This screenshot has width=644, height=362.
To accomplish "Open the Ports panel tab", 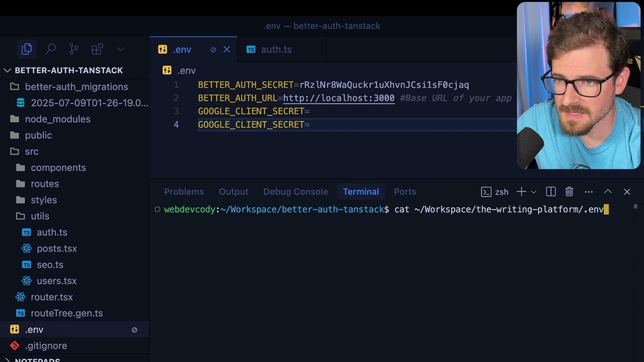I will coord(405,192).
